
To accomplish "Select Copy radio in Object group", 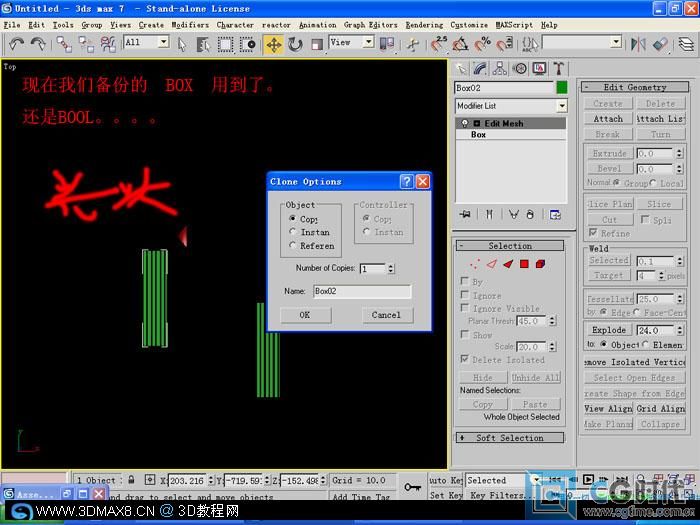I will (293, 218).
